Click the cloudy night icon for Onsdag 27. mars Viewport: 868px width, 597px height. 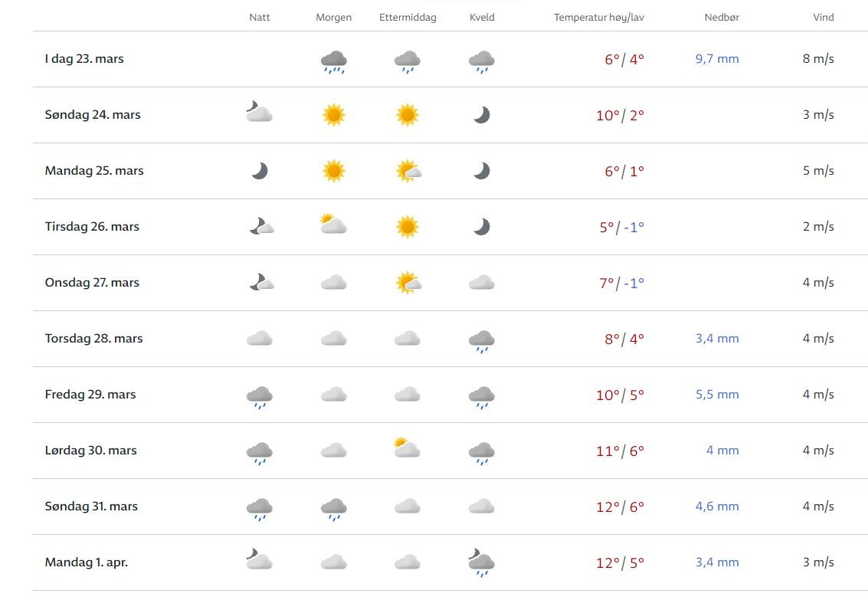260,283
